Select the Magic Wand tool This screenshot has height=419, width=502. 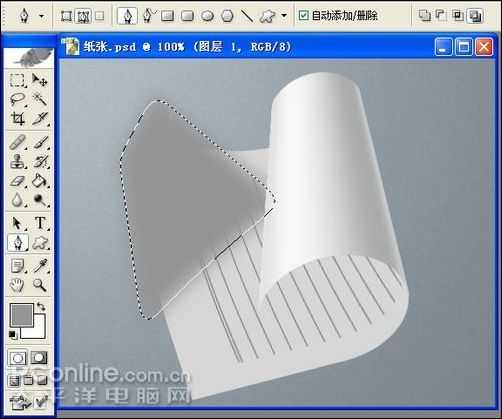pos(40,99)
